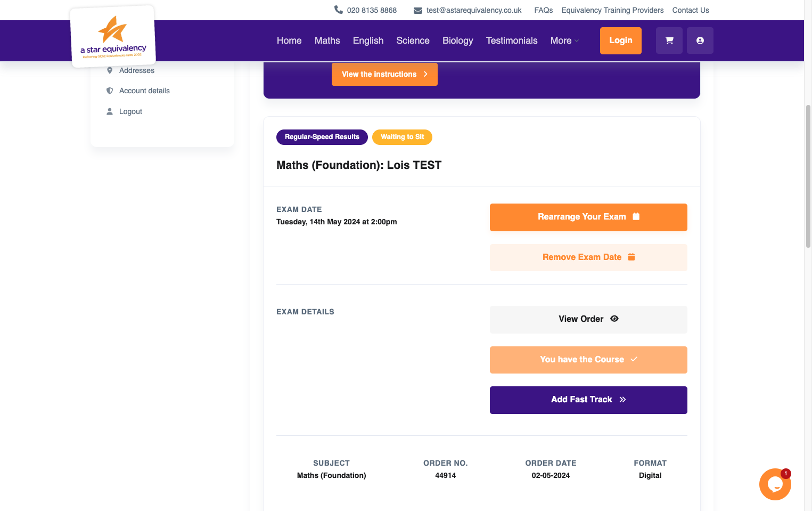
Task: Click Rearrange Your Exam button
Action: pyautogui.click(x=588, y=217)
